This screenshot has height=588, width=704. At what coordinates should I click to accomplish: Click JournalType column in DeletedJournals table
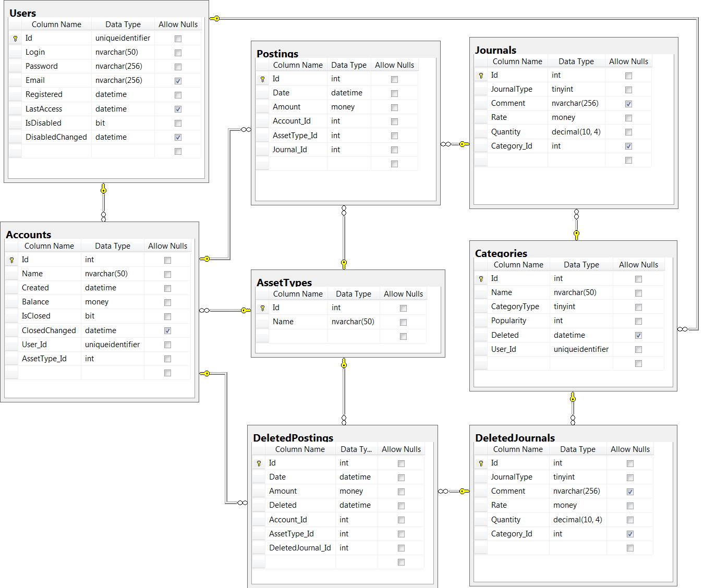[x=512, y=477]
